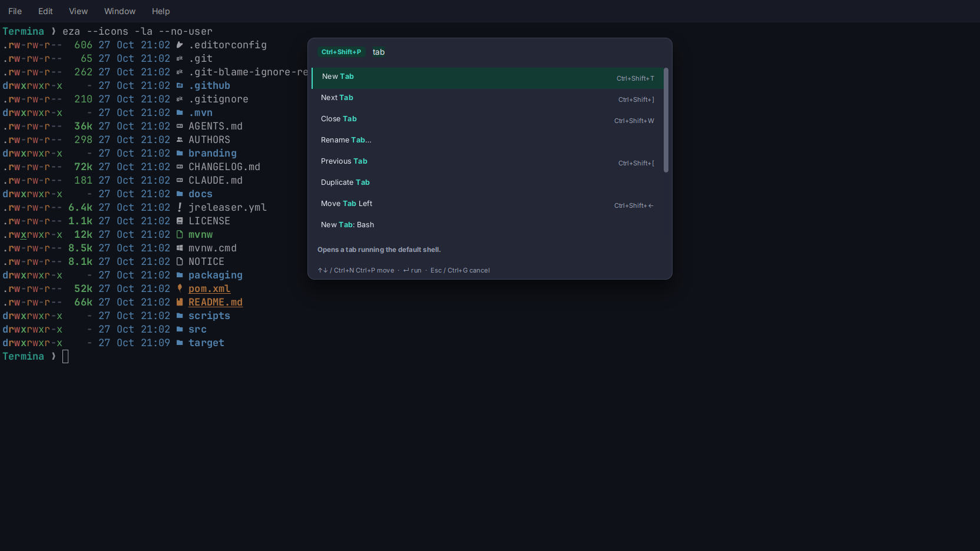This screenshot has height=551, width=980.
Task: Click the icon beside .editorconfig
Action: coord(180,45)
